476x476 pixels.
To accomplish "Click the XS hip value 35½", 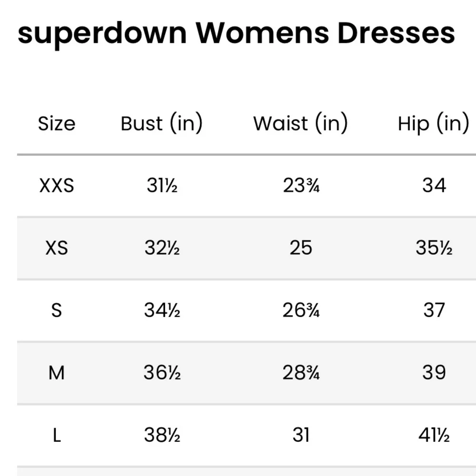I will pyautogui.click(x=434, y=248).
